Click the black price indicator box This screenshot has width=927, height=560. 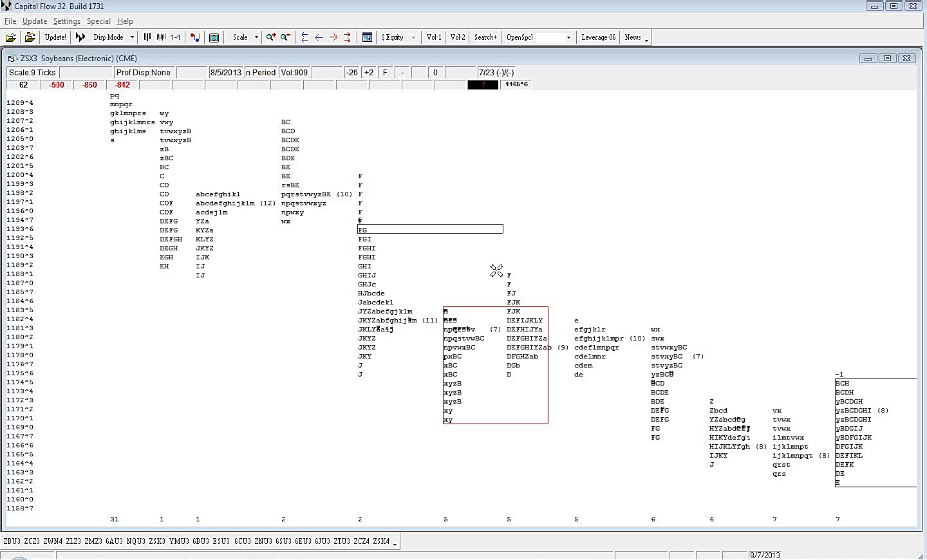(x=483, y=85)
